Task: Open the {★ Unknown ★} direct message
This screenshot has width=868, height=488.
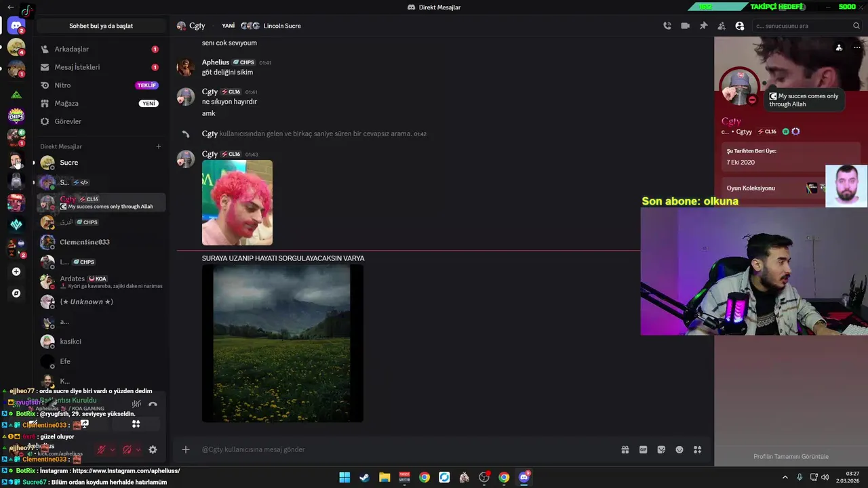Action: 100,302
